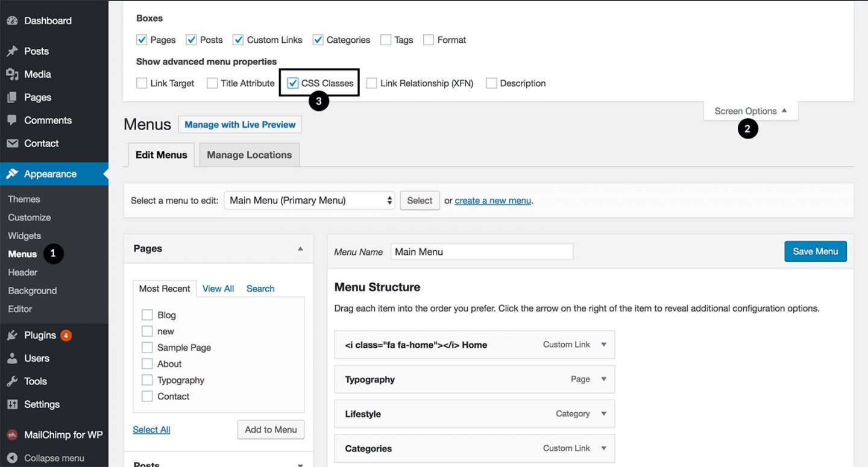Switch to the Manage Locations tab
868x467 pixels.
249,155
